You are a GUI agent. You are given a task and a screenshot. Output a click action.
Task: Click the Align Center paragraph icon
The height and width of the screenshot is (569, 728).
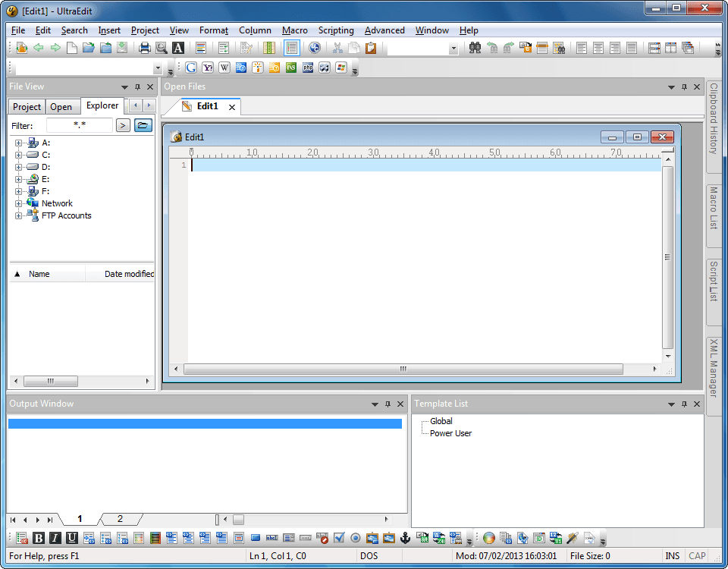[598, 47]
